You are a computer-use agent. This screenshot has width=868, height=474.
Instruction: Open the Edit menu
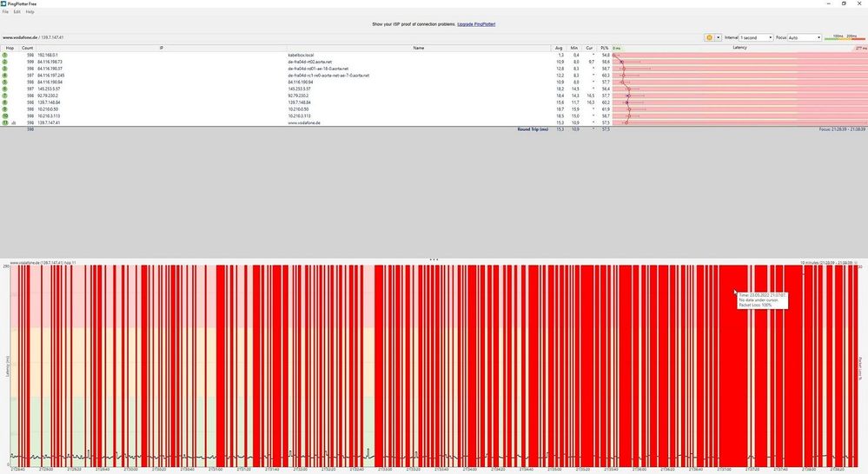pos(17,11)
